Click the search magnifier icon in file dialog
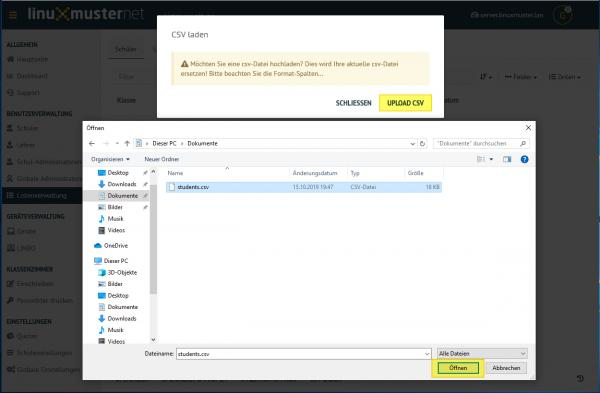This screenshot has width=600, height=393. click(x=523, y=144)
